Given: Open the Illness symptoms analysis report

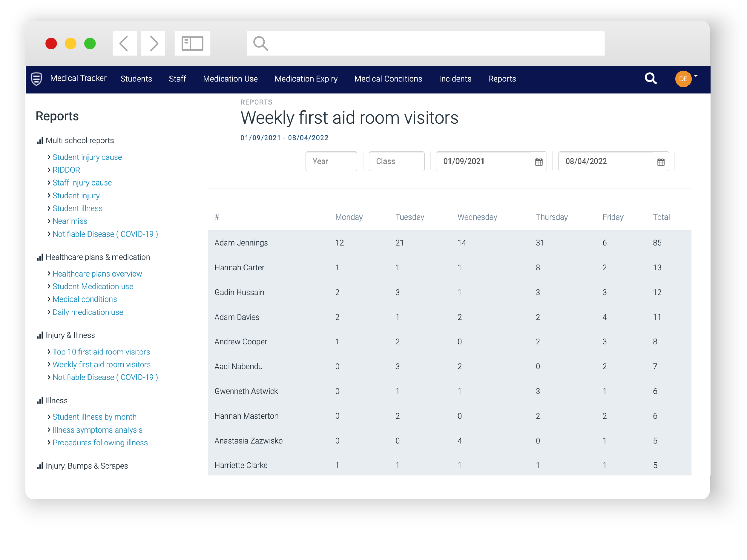Looking at the screenshot, I should pos(97,429).
